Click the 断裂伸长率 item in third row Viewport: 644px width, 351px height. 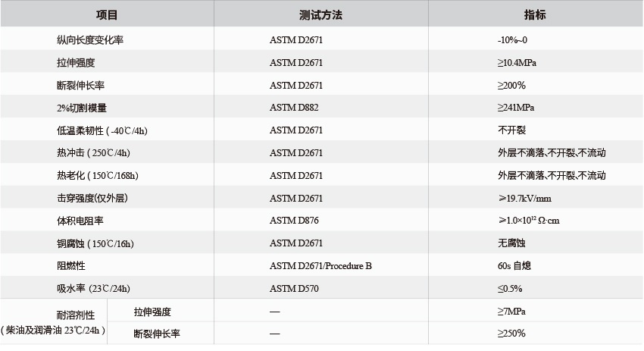point(80,85)
